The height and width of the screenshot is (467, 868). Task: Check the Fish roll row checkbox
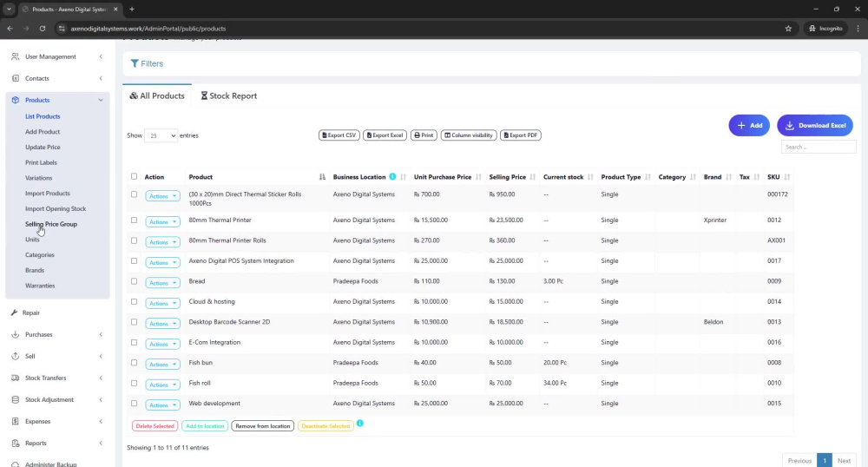pyautogui.click(x=134, y=383)
